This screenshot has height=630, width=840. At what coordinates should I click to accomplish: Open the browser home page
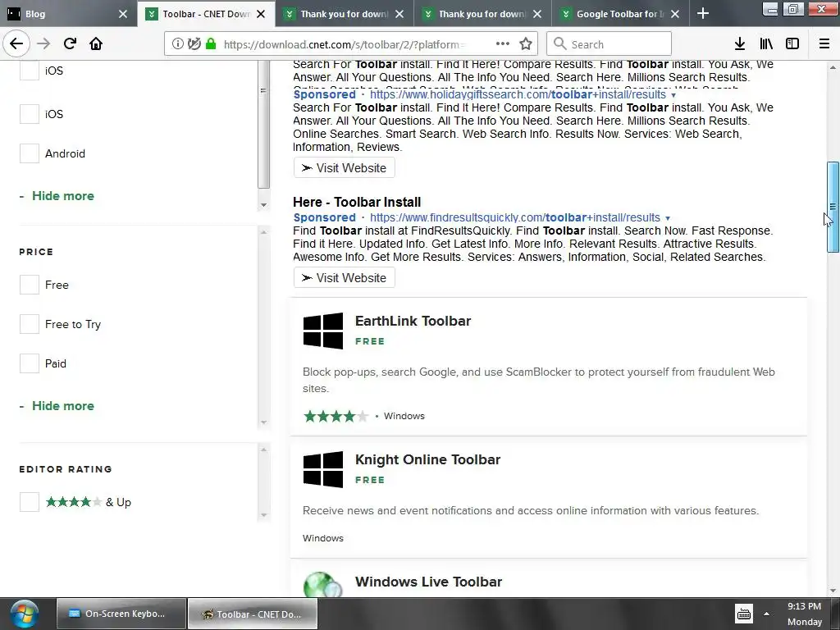point(96,44)
